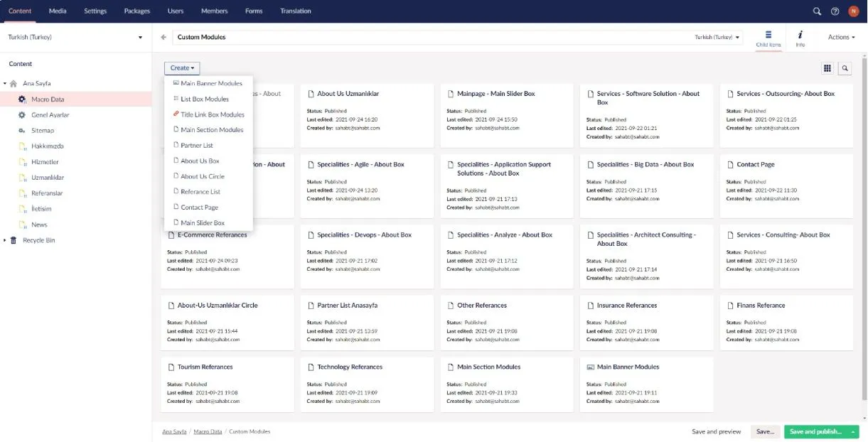Click the list search icon beside grid toggle
Viewport: 868px width, 442px height.
tap(845, 68)
